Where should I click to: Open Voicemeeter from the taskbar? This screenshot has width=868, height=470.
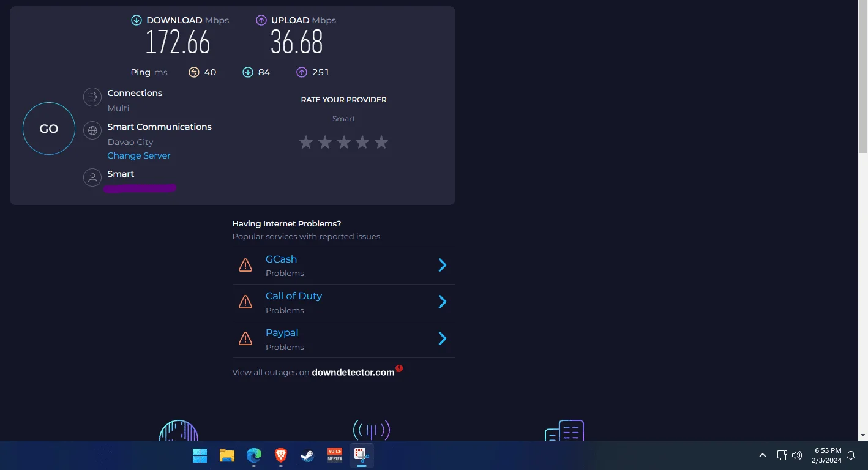click(335, 455)
